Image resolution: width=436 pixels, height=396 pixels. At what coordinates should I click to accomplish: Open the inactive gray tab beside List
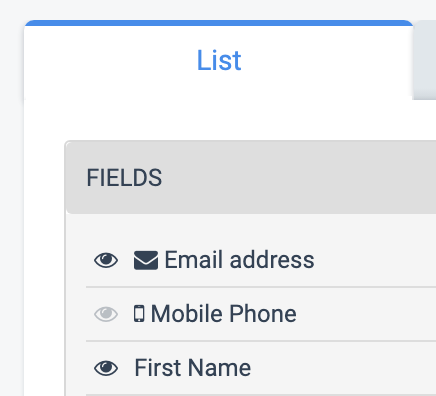point(425,60)
